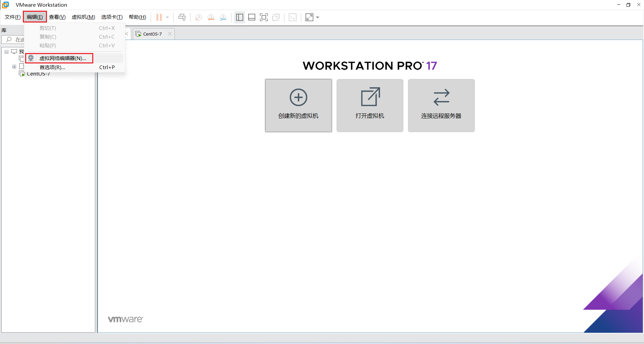
Task: Select the 粘贴(P) menu entry
Action: click(x=74, y=46)
